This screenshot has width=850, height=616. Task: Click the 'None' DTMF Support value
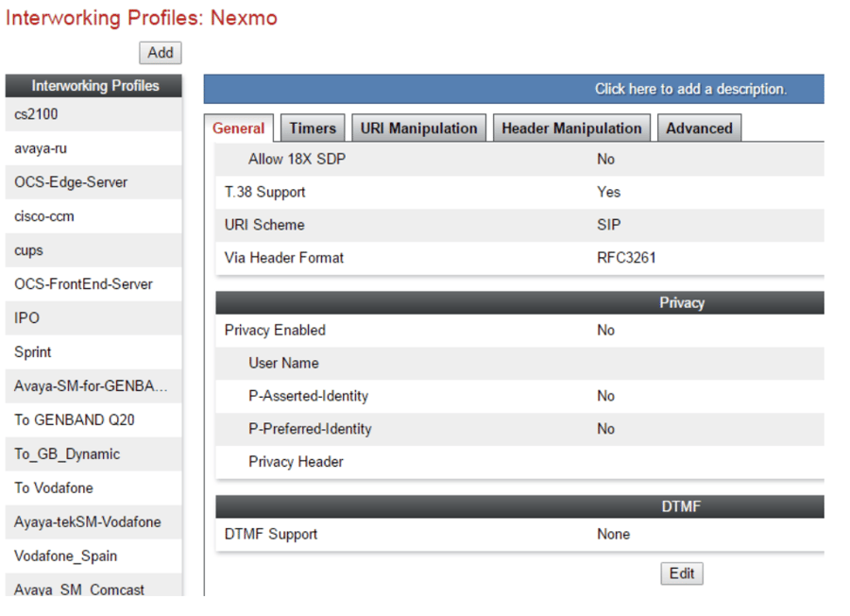click(613, 534)
